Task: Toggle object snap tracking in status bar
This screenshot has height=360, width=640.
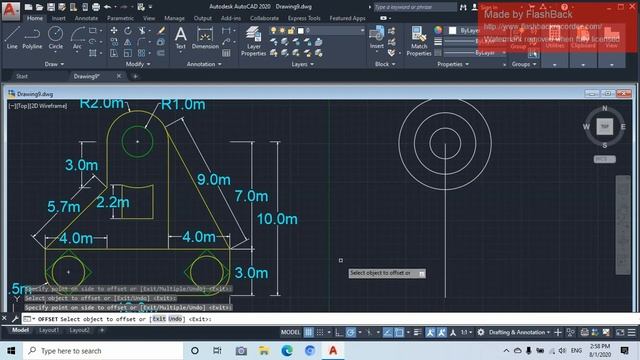Action: click(387, 333)
